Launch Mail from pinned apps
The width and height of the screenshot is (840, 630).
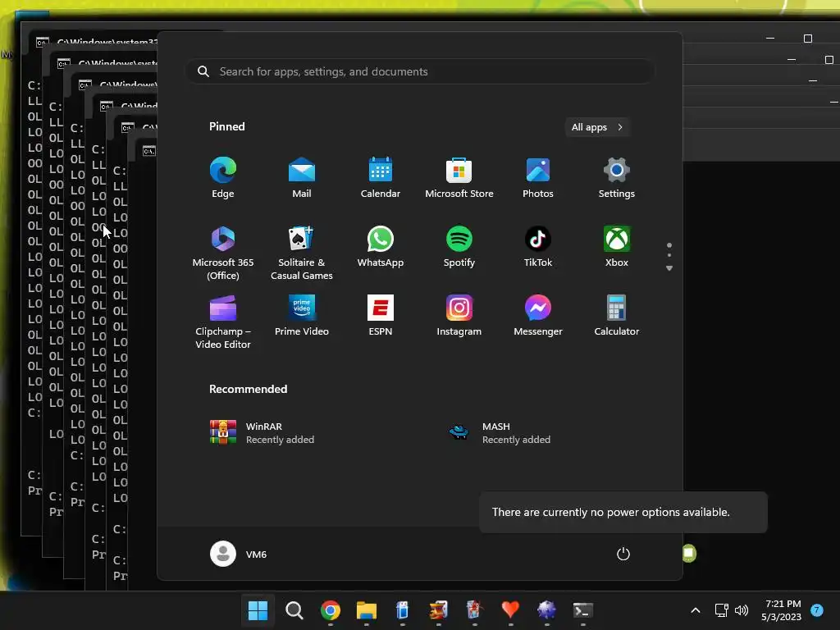click(x=302, y=178)
